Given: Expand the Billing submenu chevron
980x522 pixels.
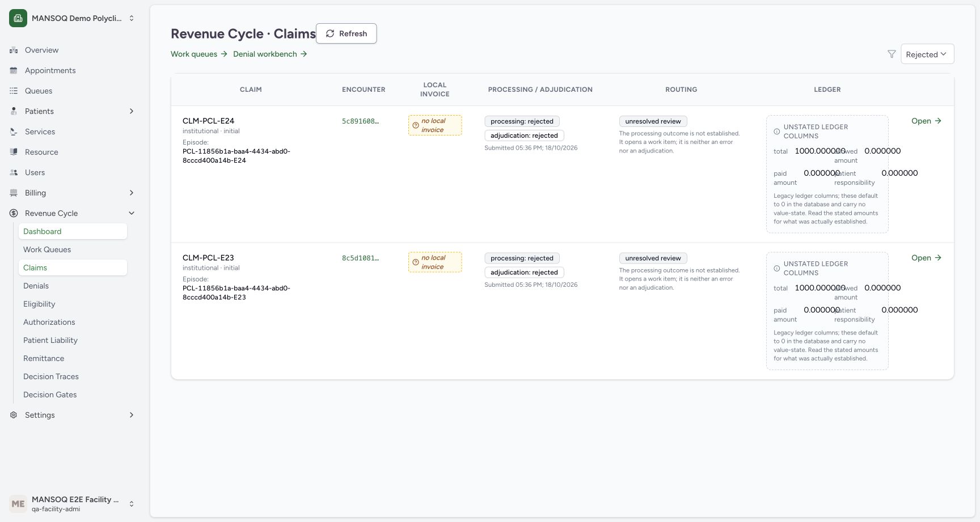Looking at the screenshot, I should 132,193.
